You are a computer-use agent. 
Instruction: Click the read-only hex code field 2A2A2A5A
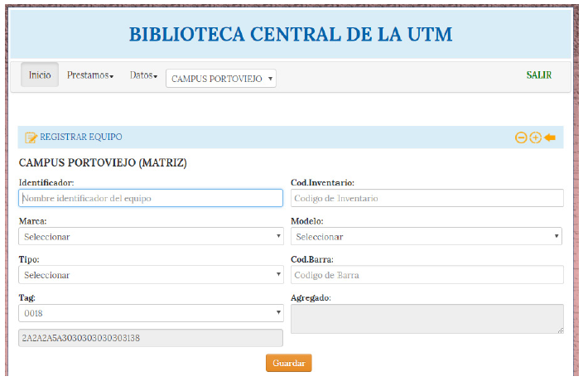(151, 338)
